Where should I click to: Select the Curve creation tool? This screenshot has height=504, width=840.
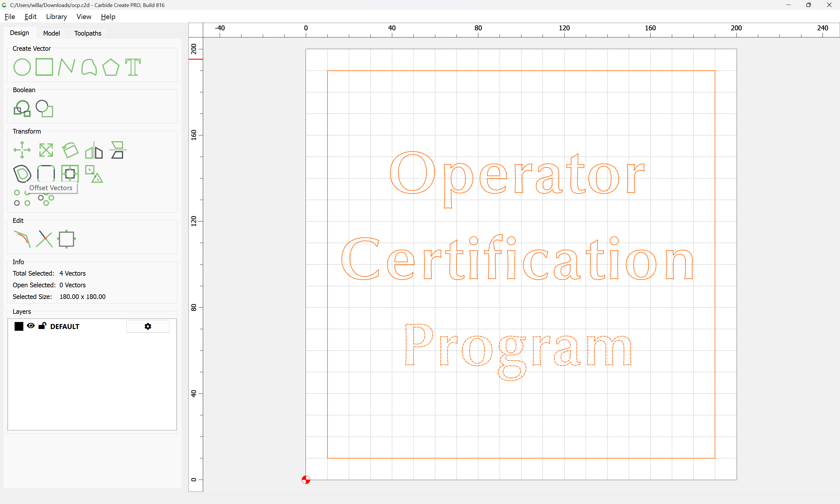pyautogui.click(x=89, y=67)
